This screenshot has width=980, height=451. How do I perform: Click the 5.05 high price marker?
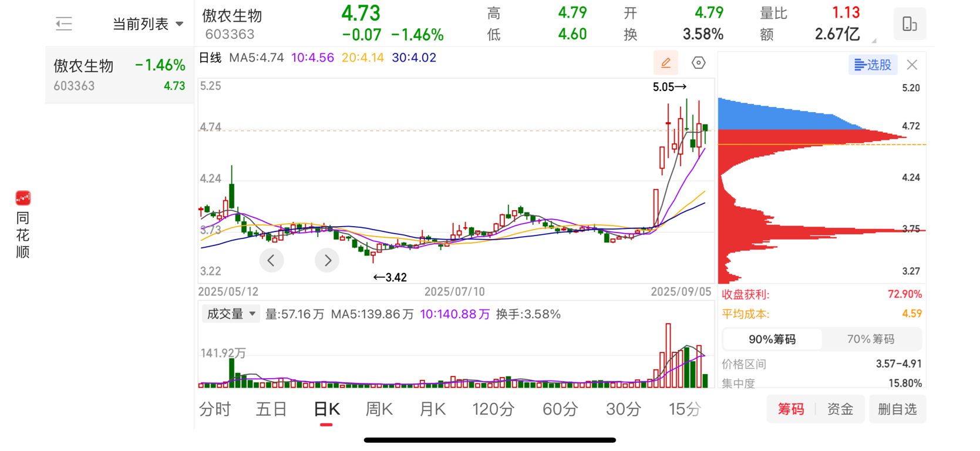coord(669,87)
